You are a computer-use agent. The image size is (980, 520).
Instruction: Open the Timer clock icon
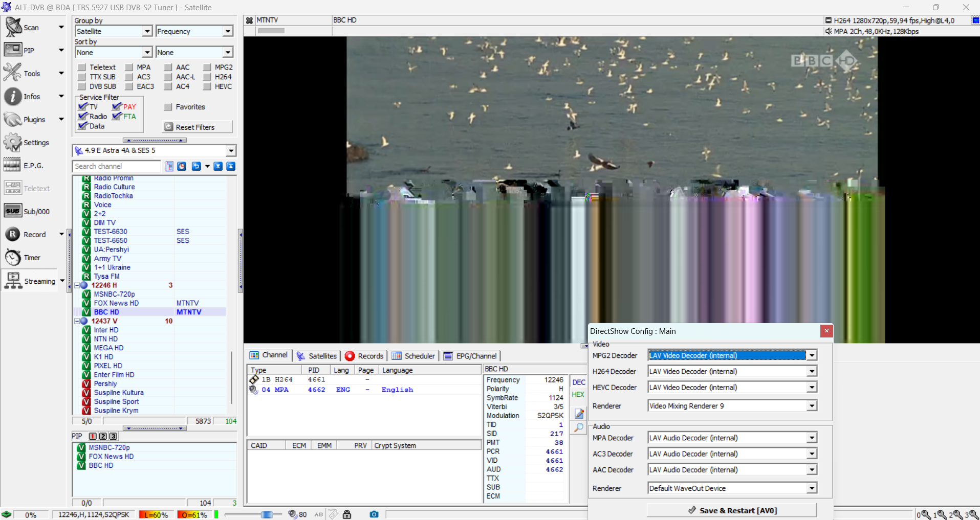(x=13, y=258)
